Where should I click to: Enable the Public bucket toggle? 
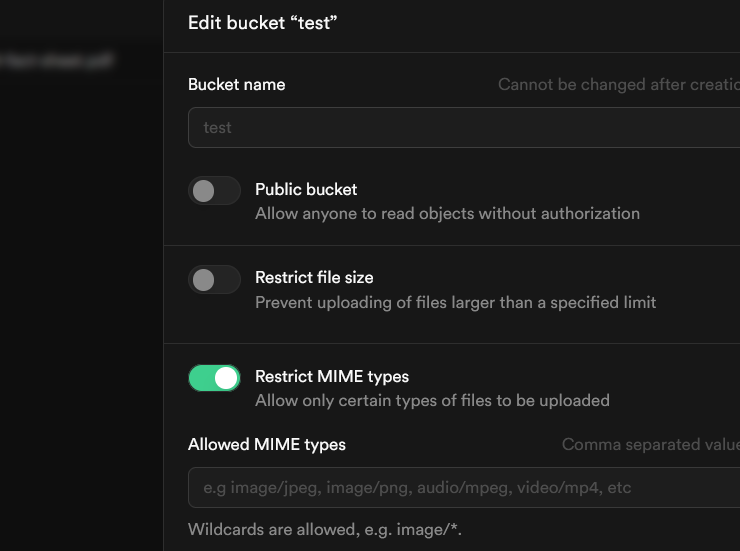pos(214,191)
